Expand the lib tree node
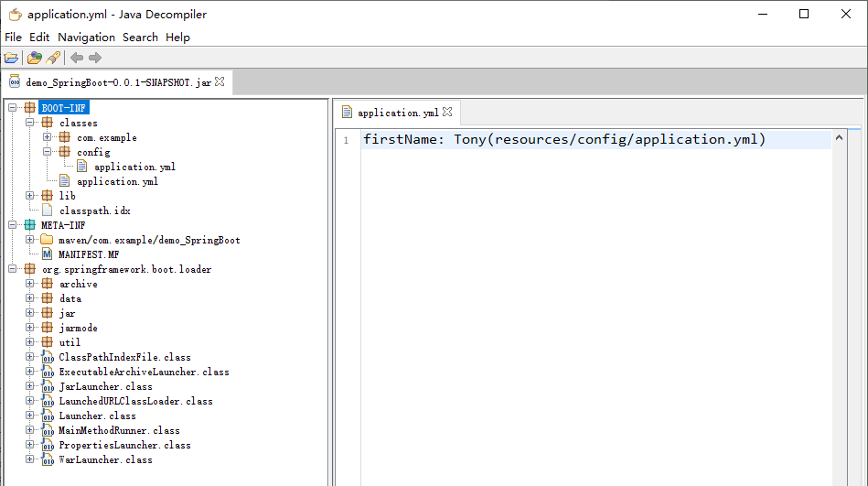The image size is (868, 486). (x=30, y=196)
